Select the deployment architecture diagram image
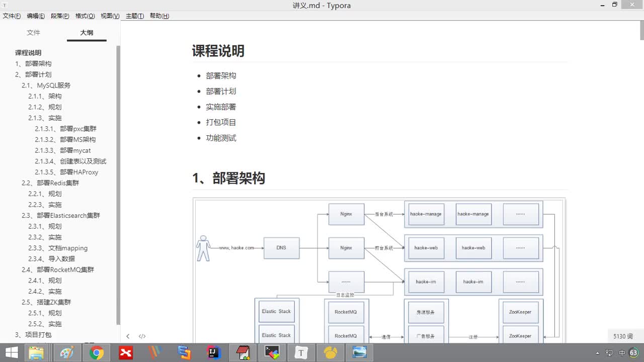The height and width of the screenshot is (362, 644). click(x=379, y=270)
